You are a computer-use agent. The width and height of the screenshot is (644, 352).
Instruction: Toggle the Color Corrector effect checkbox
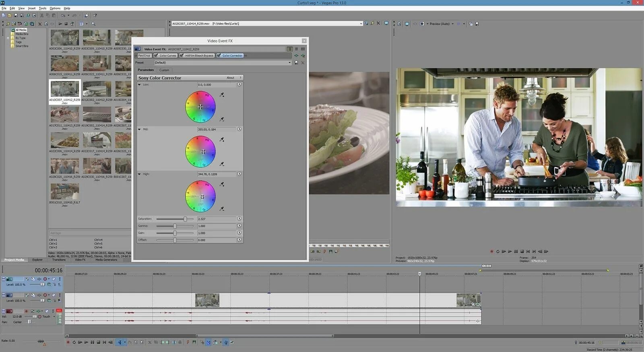219,56
